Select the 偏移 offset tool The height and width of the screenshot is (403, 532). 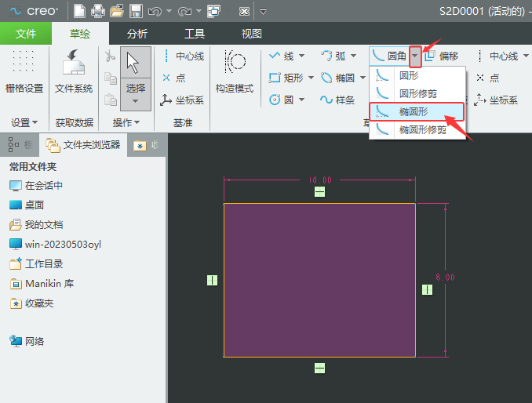pyautogui.click(x=442, y=56)
